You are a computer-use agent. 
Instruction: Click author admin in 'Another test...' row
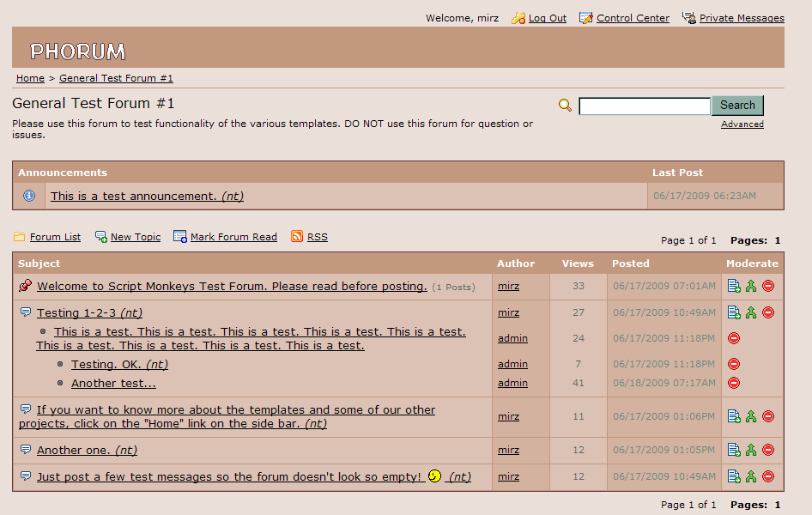coord(512,383)
